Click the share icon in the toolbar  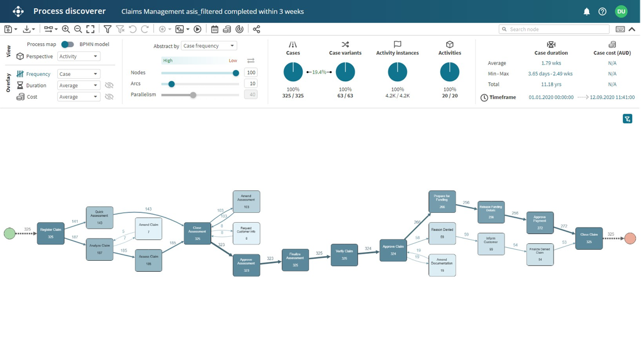[x=256, y=29]
